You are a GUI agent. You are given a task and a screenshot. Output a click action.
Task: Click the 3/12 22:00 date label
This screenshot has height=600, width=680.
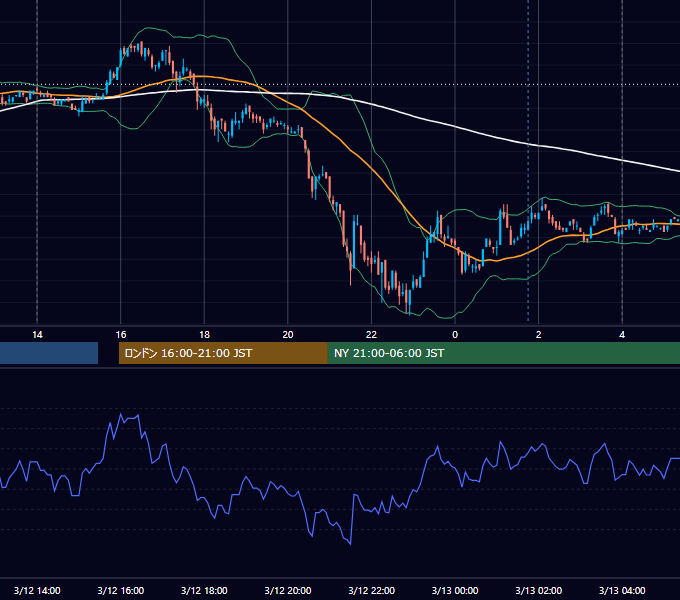tap(372, 590)
